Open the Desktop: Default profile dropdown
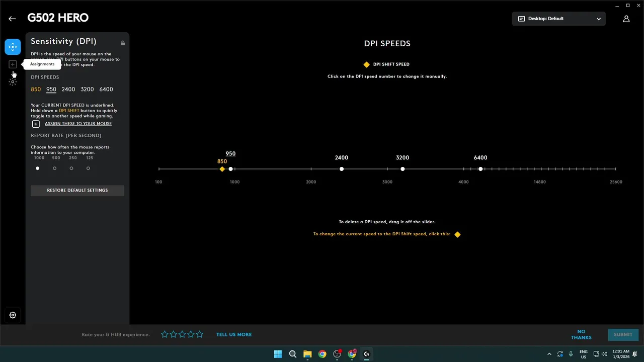The width and height of the screenshot is (644, 362). click(x=558, y=19)
